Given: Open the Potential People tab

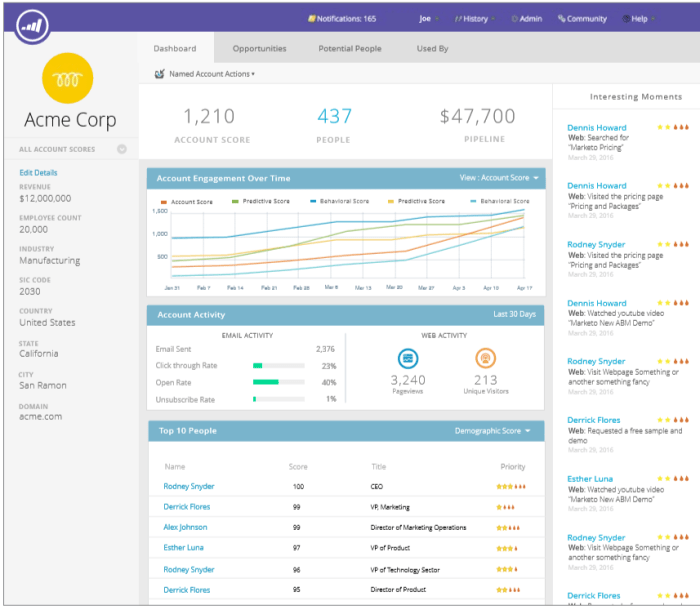Looking at the screenshot, I should click(349, 48).
